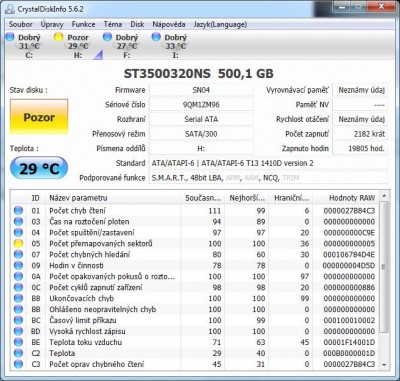Click the Písmena oddílů field H:
Screen dimensions: 400x381
tap(201, 149)
